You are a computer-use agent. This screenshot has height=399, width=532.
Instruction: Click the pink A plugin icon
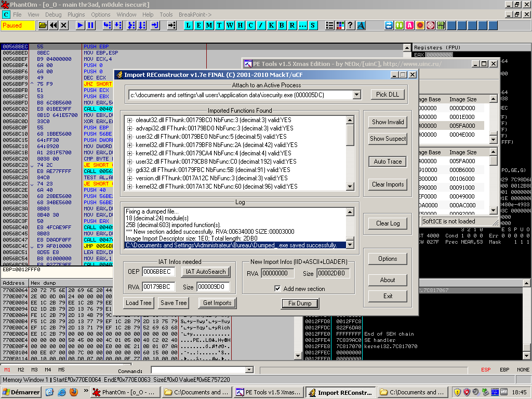pos(410,25)
